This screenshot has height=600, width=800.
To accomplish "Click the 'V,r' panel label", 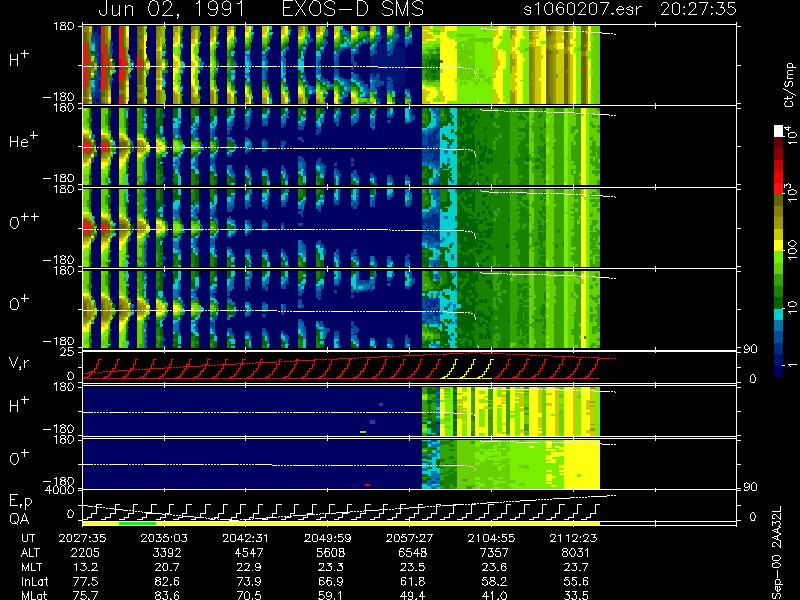I will [20, 363].
